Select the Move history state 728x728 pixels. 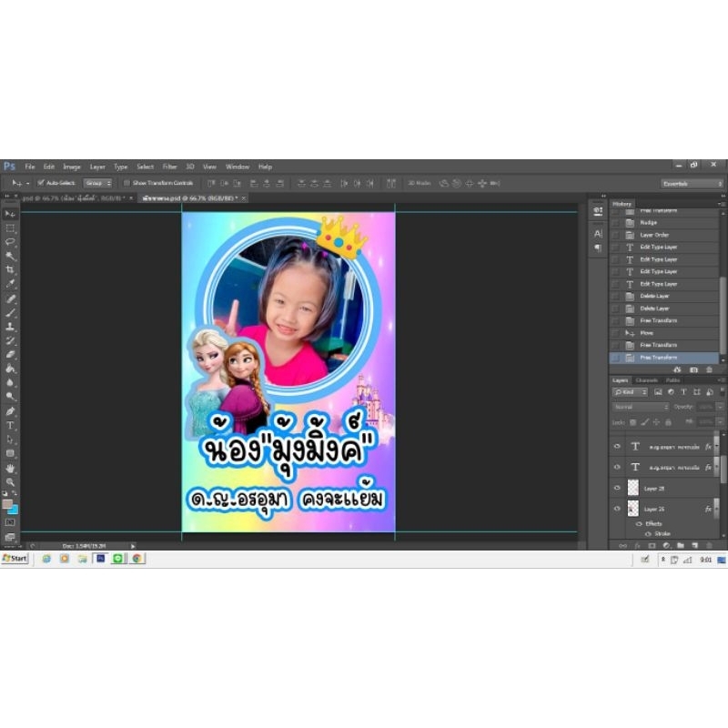click(x=664, y=333)
